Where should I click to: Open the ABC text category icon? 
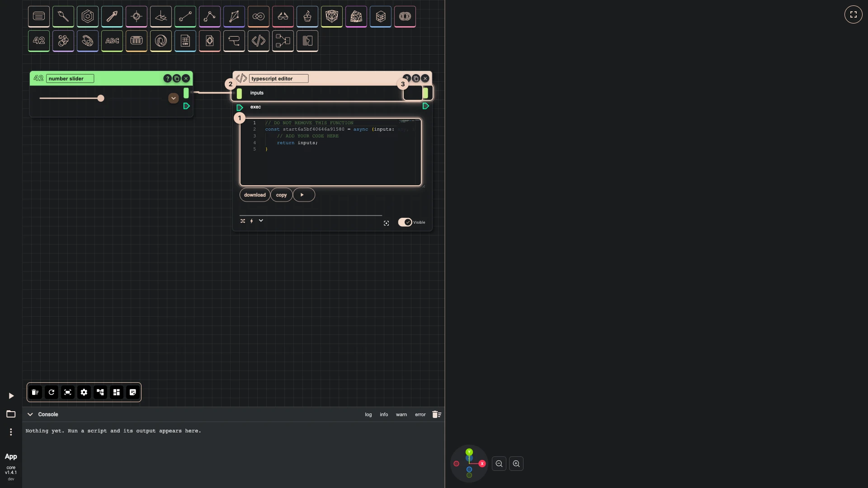(x=112, y=41)
